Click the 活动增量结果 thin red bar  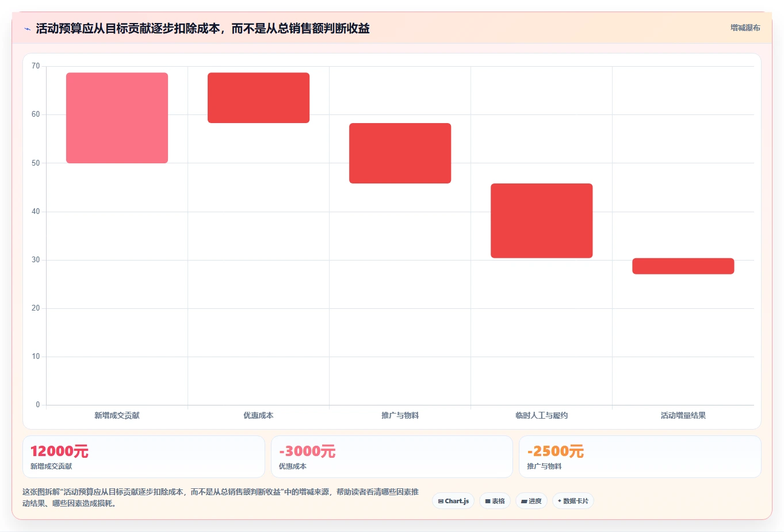tap(683, 266)
